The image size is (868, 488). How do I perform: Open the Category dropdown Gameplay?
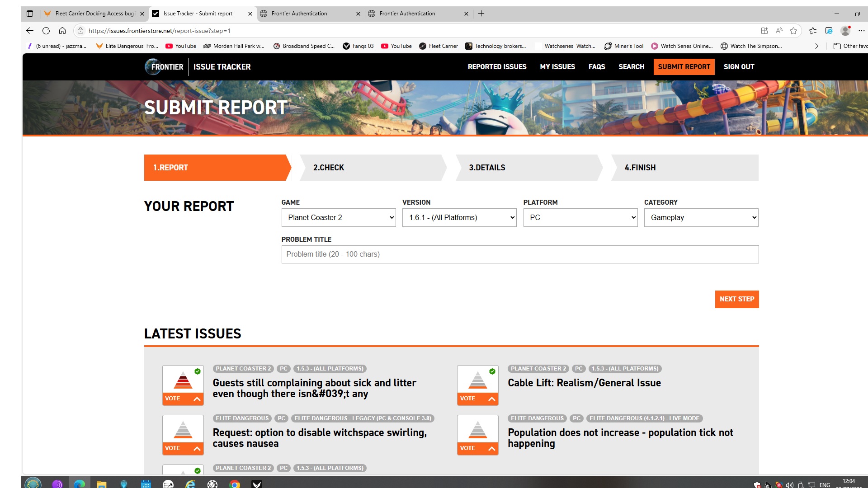coord(701,217)
